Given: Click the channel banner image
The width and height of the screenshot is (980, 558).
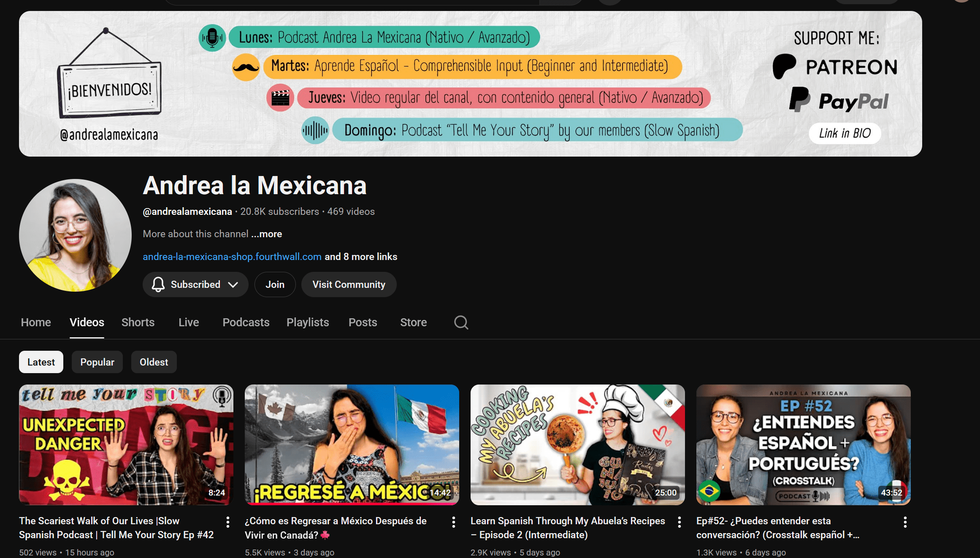Looking at the screenshot, I should tap(470, 84).
